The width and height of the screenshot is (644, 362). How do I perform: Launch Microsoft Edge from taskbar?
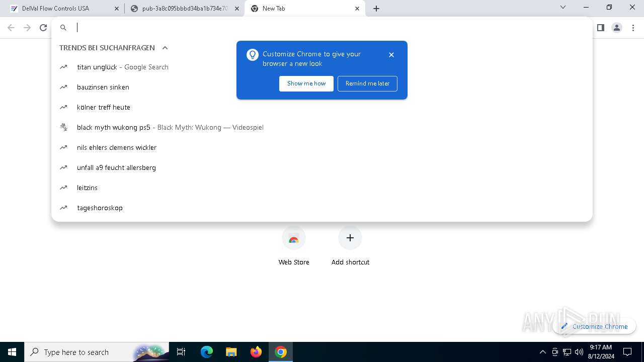coord(207,352)
